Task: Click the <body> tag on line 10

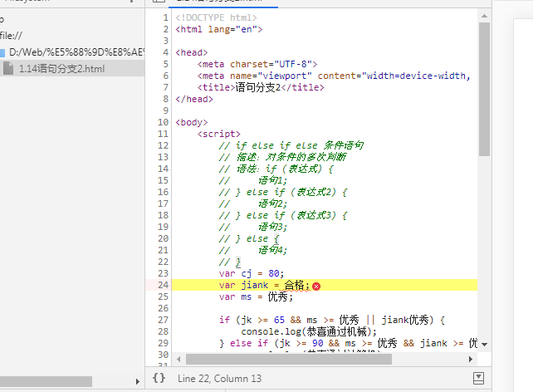Action: point(192,122)
